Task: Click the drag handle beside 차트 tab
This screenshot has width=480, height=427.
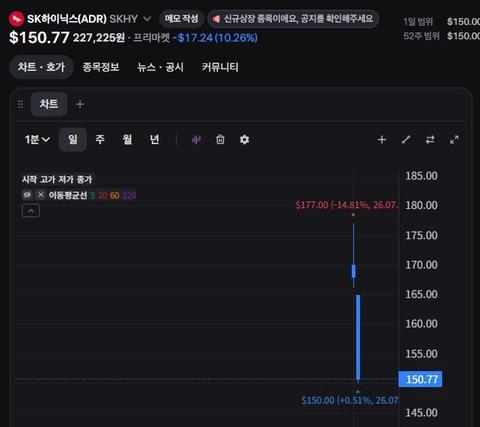Action: [20, 104]
